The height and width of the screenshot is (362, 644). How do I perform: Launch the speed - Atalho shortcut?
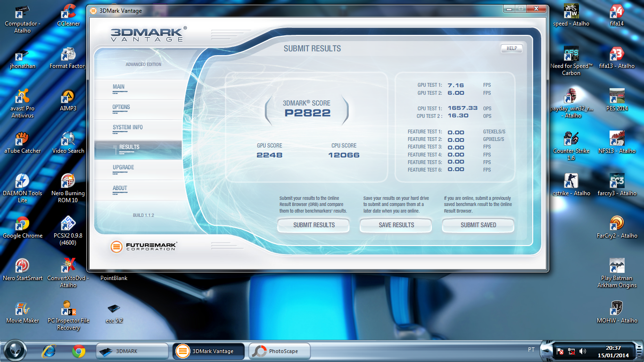tap(571, 15)
